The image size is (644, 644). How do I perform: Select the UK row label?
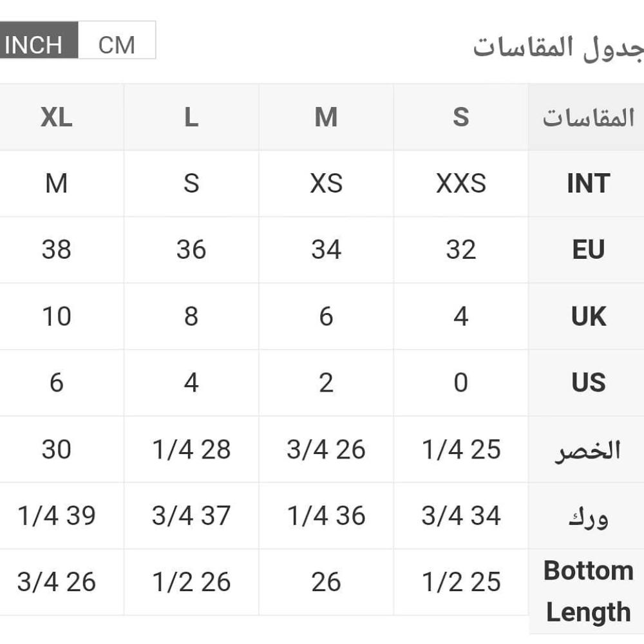(x=588, y=317)
